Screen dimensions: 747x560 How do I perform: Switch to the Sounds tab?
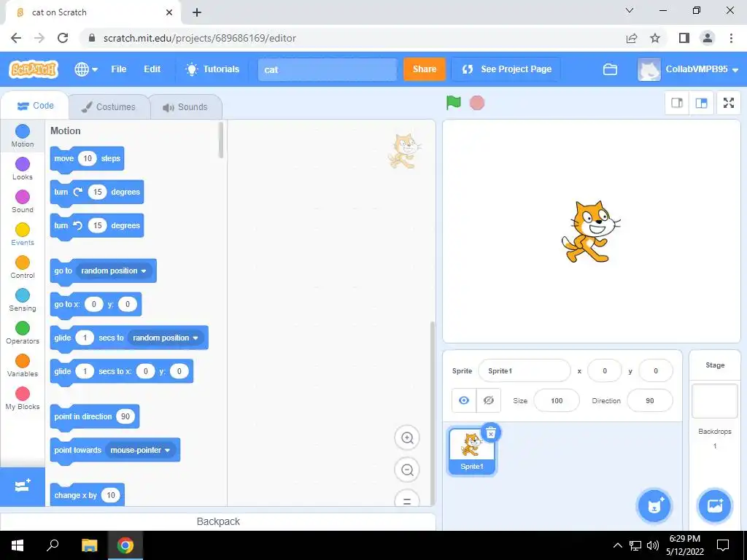pos(185,106)
